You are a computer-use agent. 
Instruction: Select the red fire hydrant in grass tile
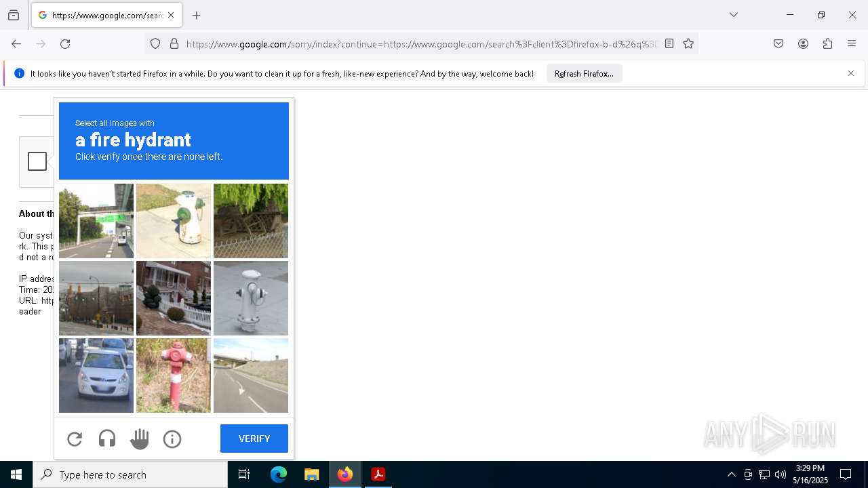174,375
